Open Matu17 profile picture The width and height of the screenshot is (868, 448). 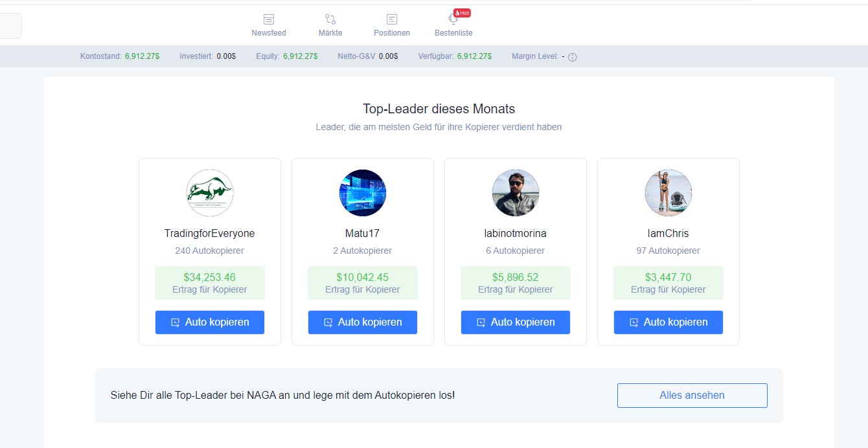point(363,193)
